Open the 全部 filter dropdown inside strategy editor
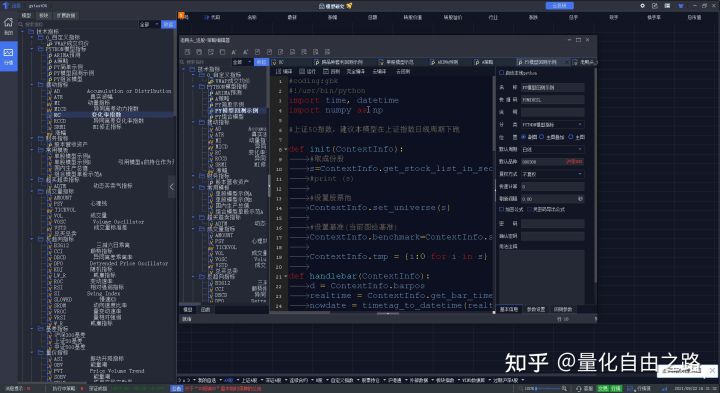Screen dimensions: 720x393 coord(242,62)
